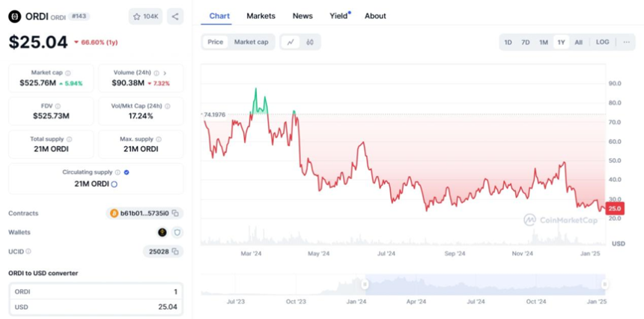This screenshot has height=319, width=644.
Task: Open the Yield tab
Action: pyautogui.click(x=338, y=16)
